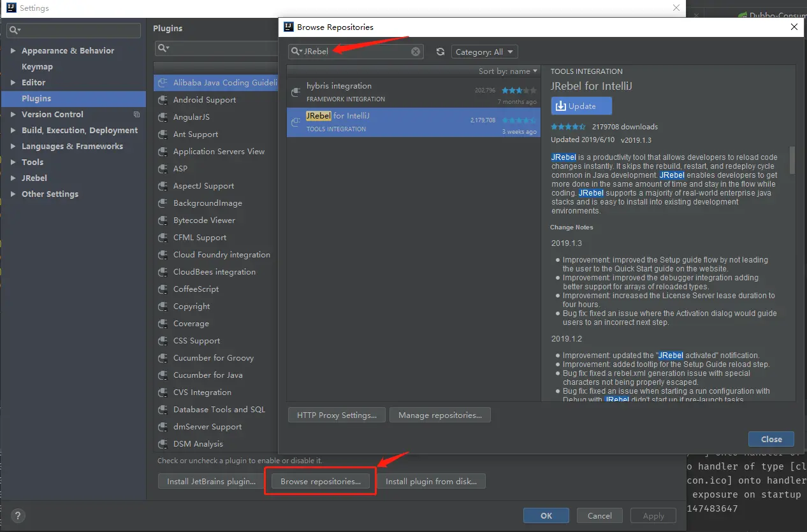Click the CoffeeScript plugin icon
The height and width of the screenshot is (532, 807).
[x=163, y=289]
